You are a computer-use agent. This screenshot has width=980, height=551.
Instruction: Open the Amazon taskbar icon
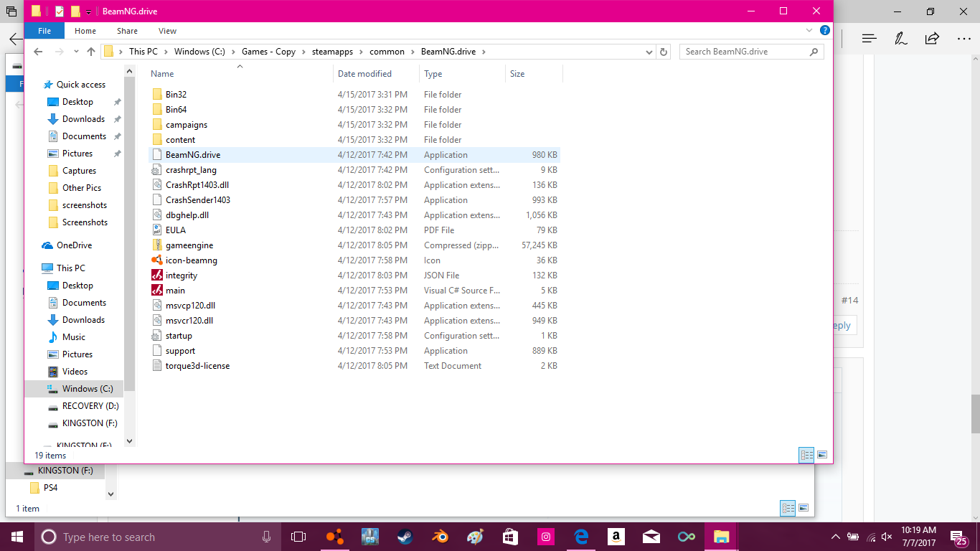(616, 537)
